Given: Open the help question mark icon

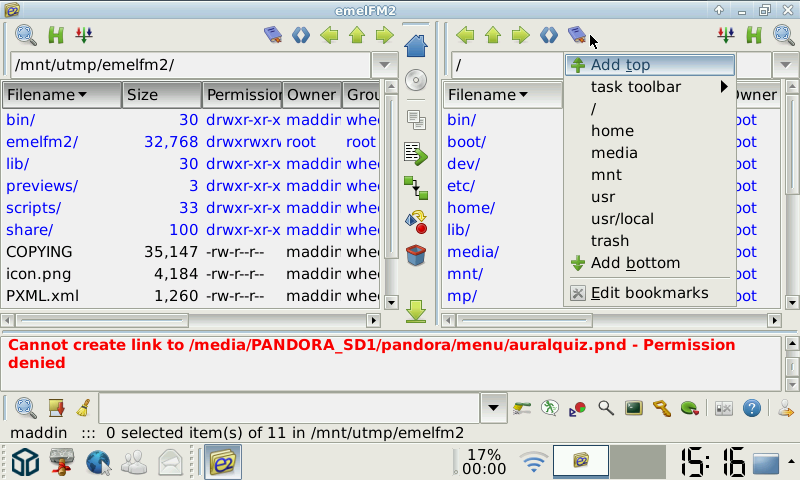Looking at the screenshot, I should [752, 408].
